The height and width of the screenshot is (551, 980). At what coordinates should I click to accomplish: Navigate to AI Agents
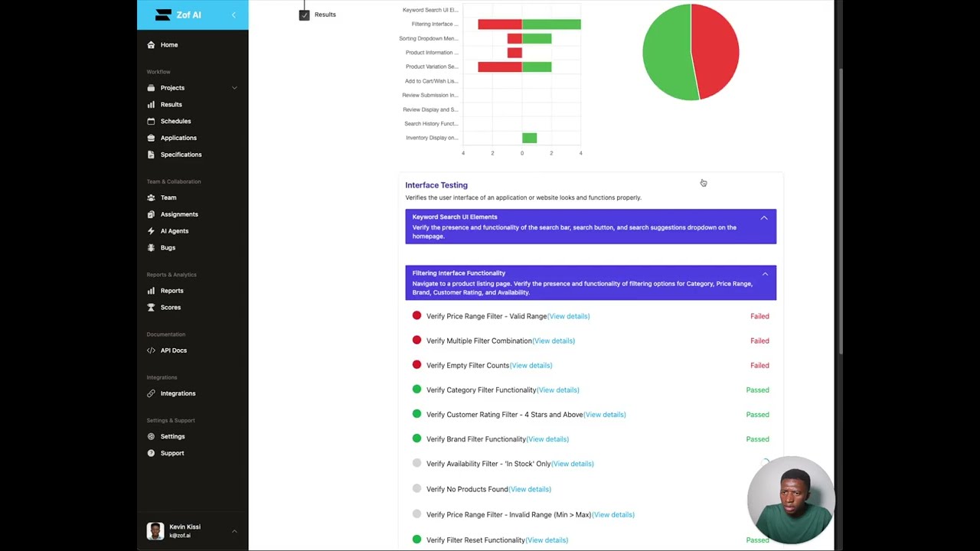point(175,231)
